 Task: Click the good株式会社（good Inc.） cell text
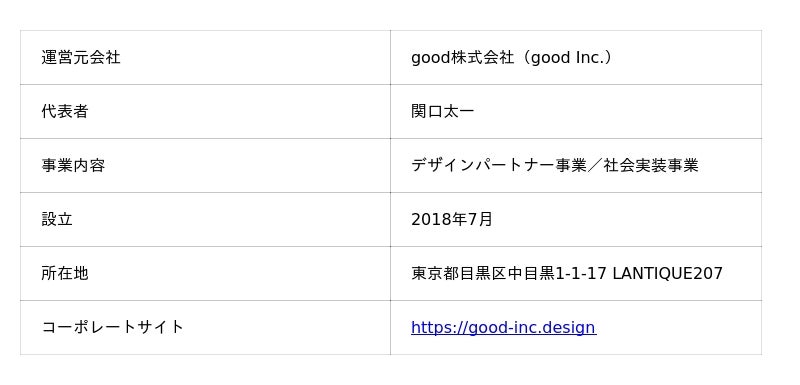(511, 58)
